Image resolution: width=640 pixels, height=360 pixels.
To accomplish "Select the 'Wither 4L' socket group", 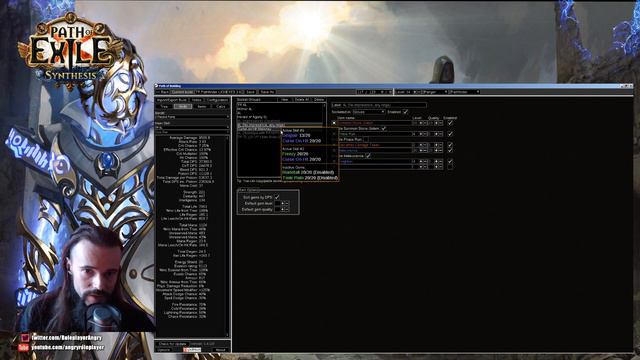I will point(244,109).
